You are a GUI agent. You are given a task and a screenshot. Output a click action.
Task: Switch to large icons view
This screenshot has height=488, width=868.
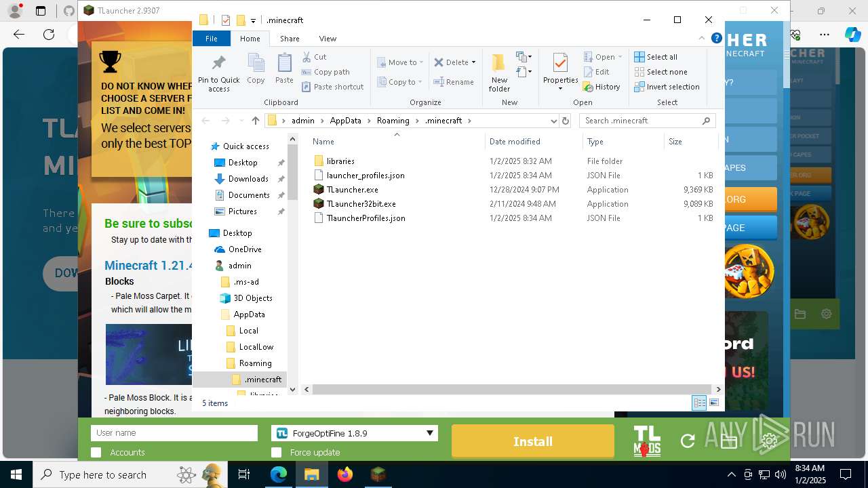714,403
